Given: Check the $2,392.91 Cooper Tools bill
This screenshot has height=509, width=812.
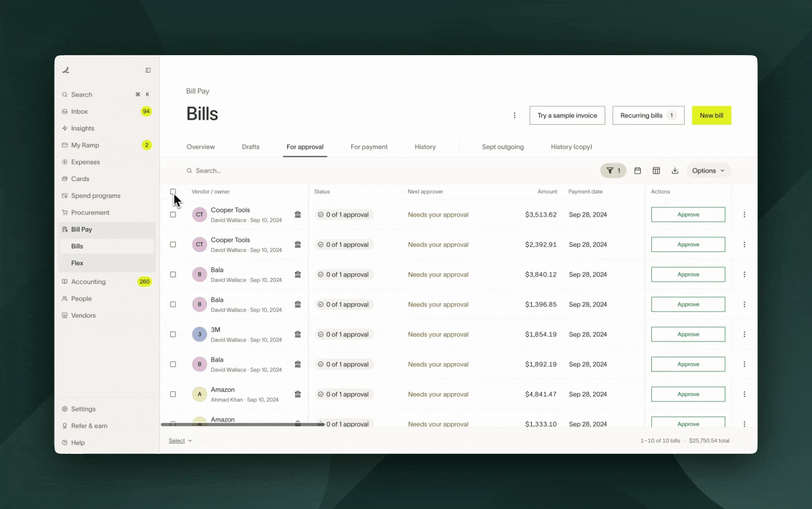Looking at the screenshot, I should click(x=173, y=245).
